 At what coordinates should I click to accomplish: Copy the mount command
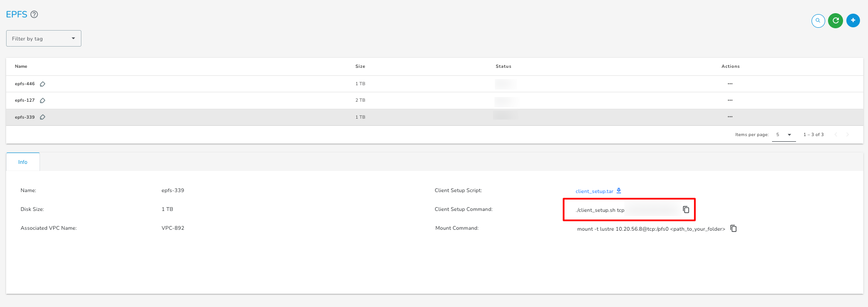coord(733,228)
